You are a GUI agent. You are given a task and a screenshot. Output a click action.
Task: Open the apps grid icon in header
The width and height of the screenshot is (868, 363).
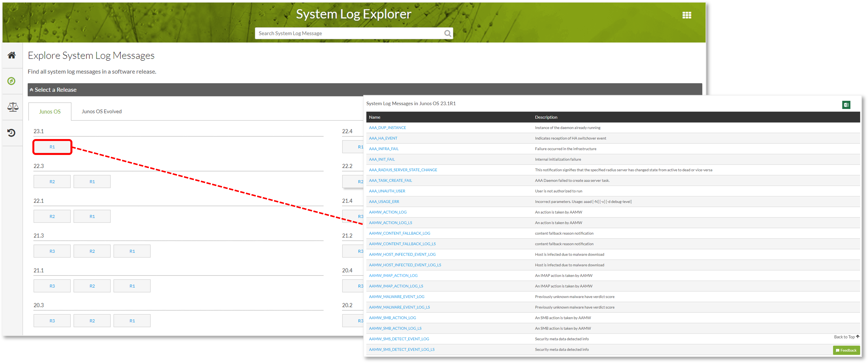pos(687,15)
